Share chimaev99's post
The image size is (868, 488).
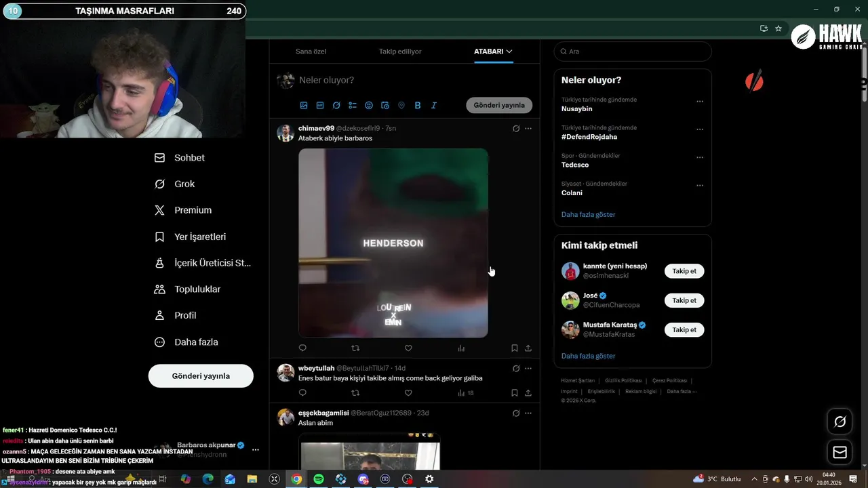click(x=528, y=348)
